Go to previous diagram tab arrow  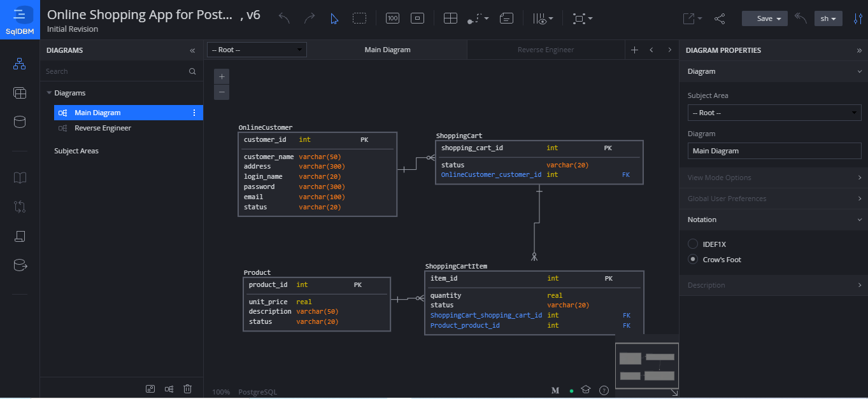coord(651,50)
